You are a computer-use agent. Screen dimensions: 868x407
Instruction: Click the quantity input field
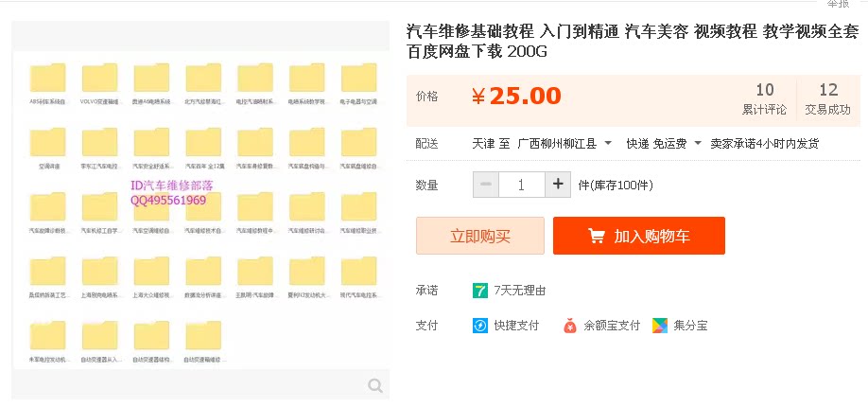click(521, 185)
